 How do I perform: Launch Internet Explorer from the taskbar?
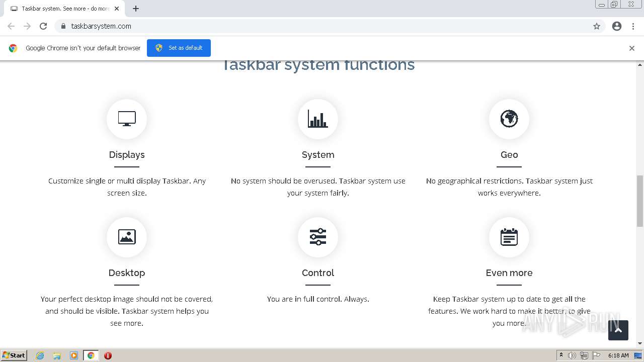coord(40,355)
